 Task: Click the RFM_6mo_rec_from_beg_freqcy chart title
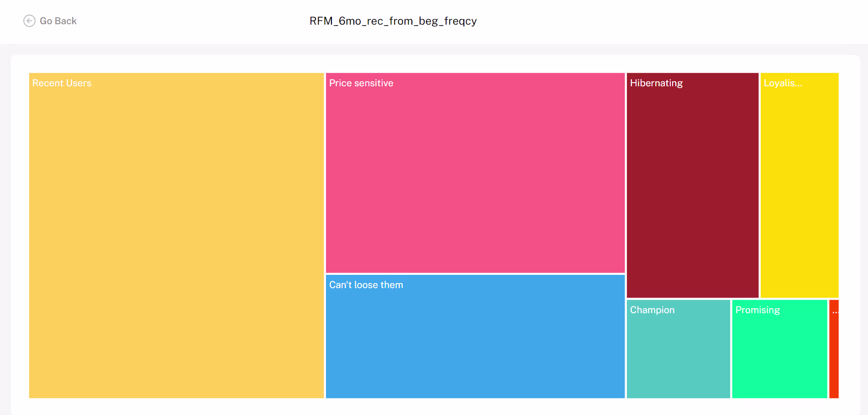[x=393, y=21]
